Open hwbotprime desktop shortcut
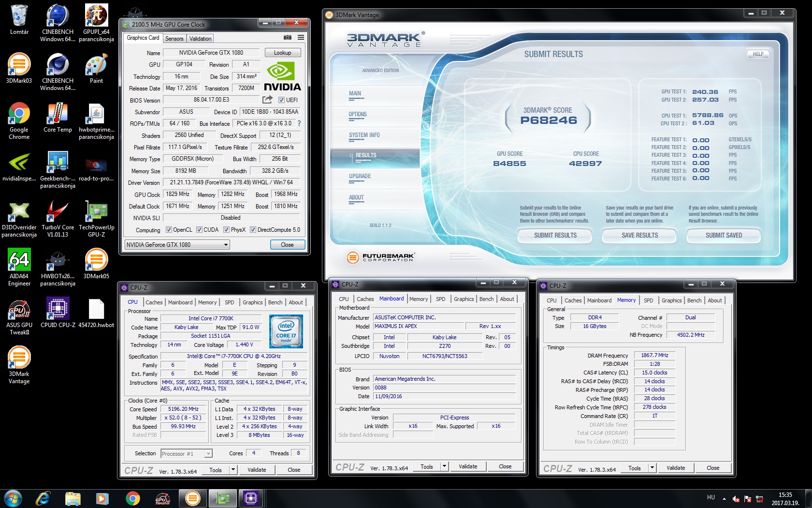Screen dimensions: 812x508 (x=96, y=121)
